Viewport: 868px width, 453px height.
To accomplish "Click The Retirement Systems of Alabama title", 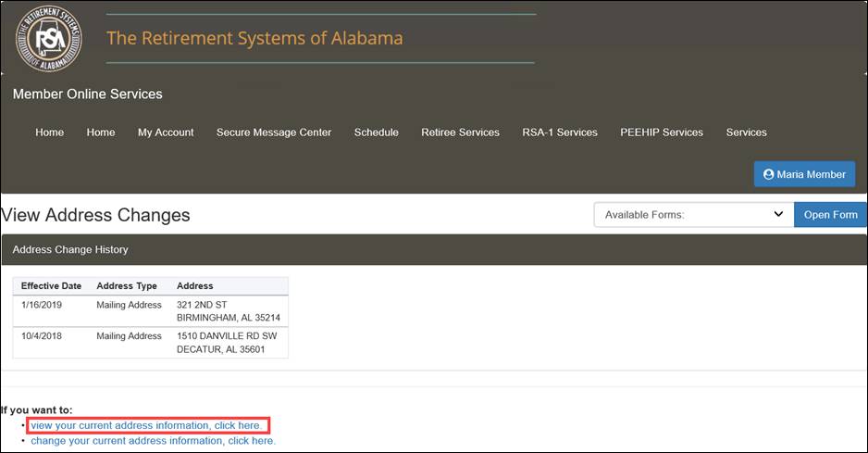I will [x=254, y=38].
